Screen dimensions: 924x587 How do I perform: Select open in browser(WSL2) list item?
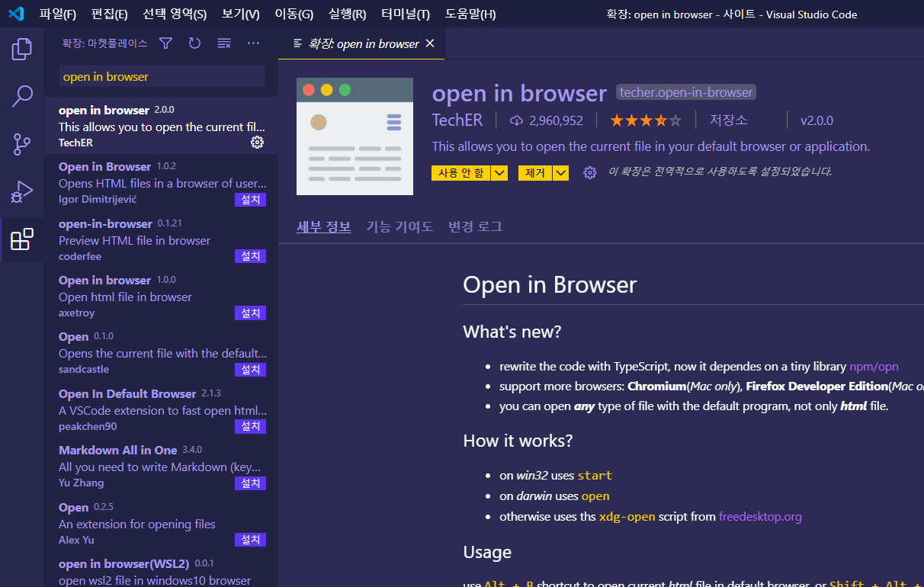click(x=161, y=569)
